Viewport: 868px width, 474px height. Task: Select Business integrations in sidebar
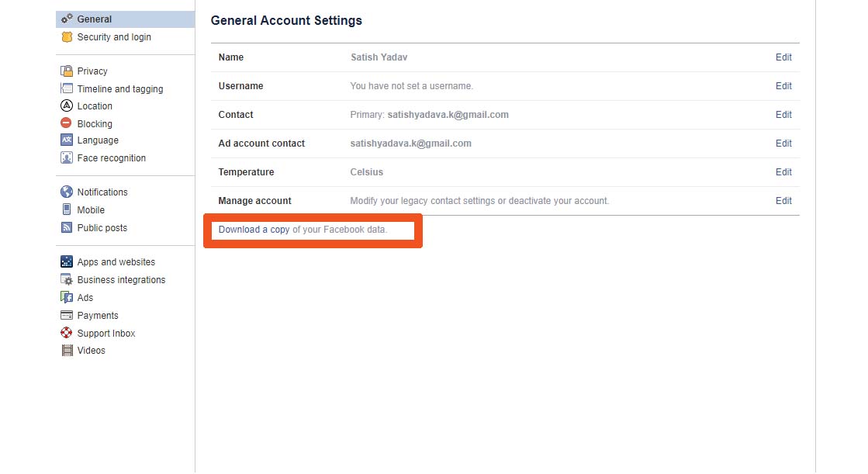(x=121, y=280)
